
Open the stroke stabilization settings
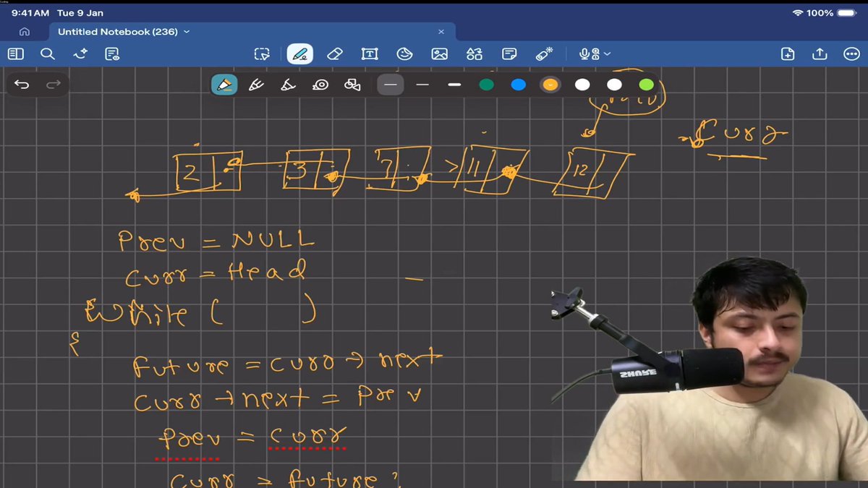tap(320, 85)
